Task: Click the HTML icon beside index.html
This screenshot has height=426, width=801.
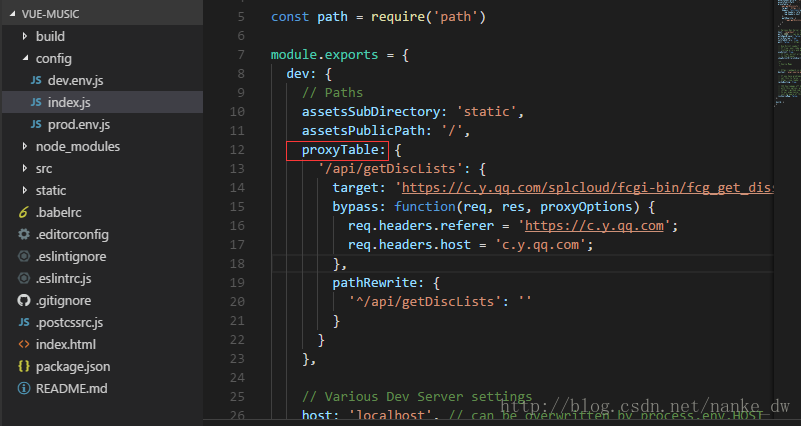Action: point(24,344)
